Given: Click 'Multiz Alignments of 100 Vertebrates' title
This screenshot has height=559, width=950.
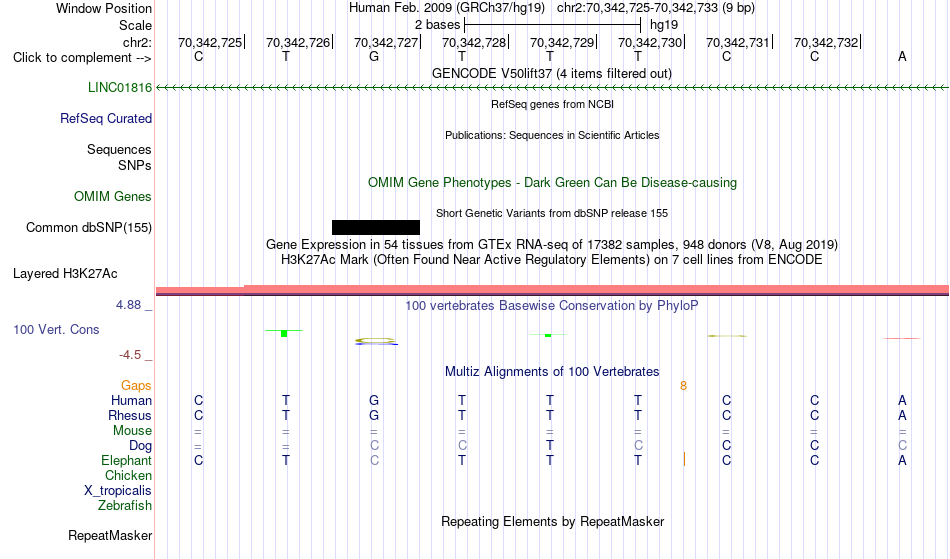Looking at the screenshot, I should pyautogui.click(x=552, y=371).
